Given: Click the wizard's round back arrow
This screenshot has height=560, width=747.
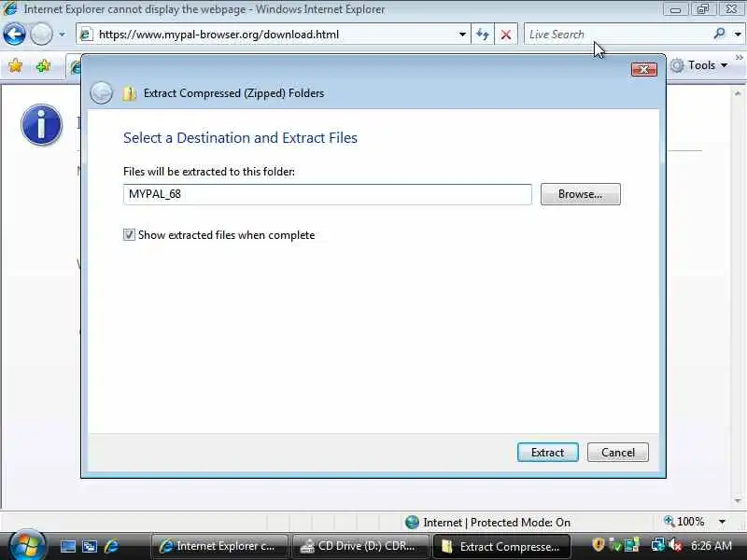Looking at the screenshot, I should [102, 92].
